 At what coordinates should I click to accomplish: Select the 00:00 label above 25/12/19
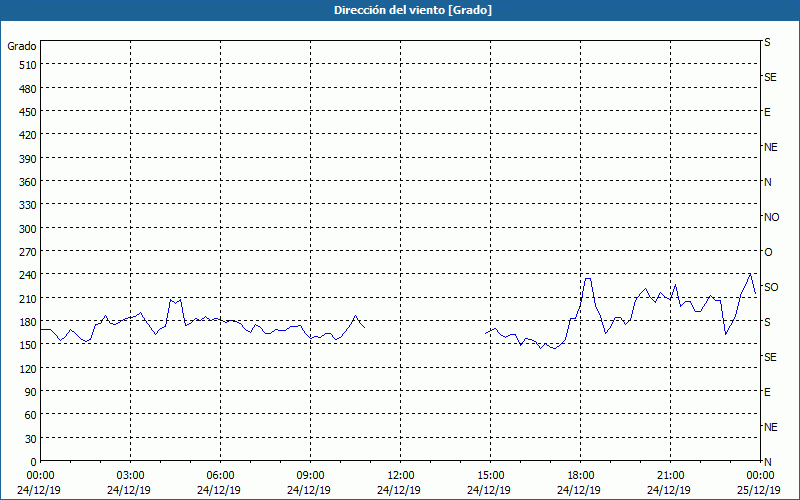(760, 476)
